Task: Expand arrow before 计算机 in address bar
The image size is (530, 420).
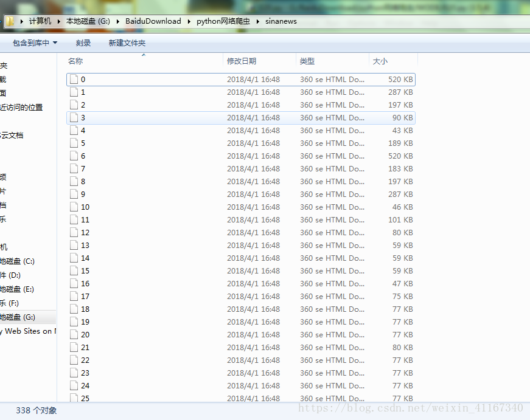Action: 22,21
